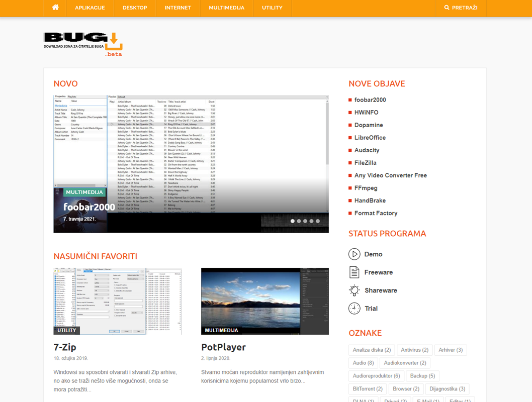Click the Shareware lightbulb icon
Screen dimensions: 532x402
354,290
